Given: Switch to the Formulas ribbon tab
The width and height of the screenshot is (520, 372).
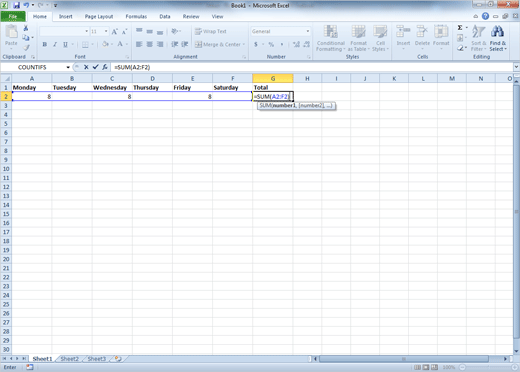Looking at the screenshot, I should [136, 16].
